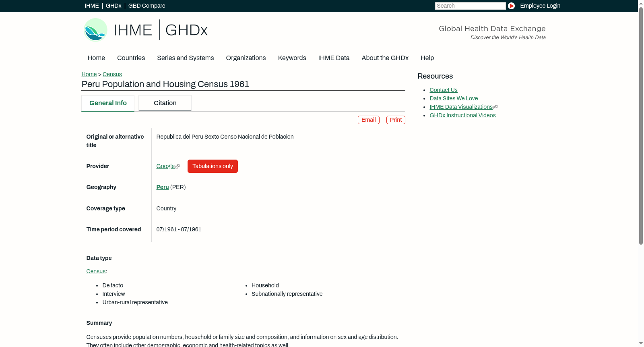This screenshot has height=347, width=644.
Task: Click the GHDx header logo text
Action: pos(186,30)
